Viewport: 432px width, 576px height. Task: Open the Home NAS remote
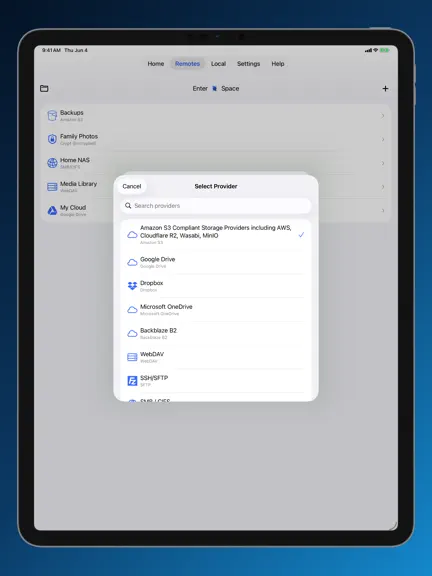(216, 163)
